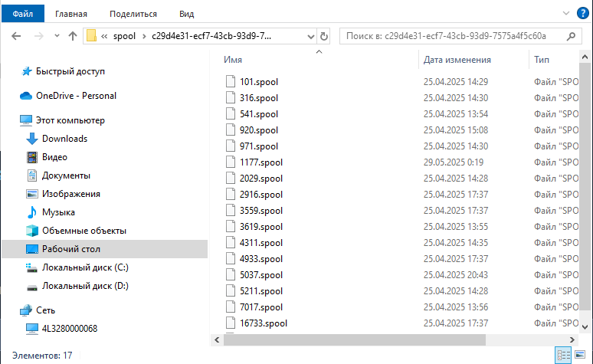Switch to the Вид ribbon tab

(x=186, y=13)
